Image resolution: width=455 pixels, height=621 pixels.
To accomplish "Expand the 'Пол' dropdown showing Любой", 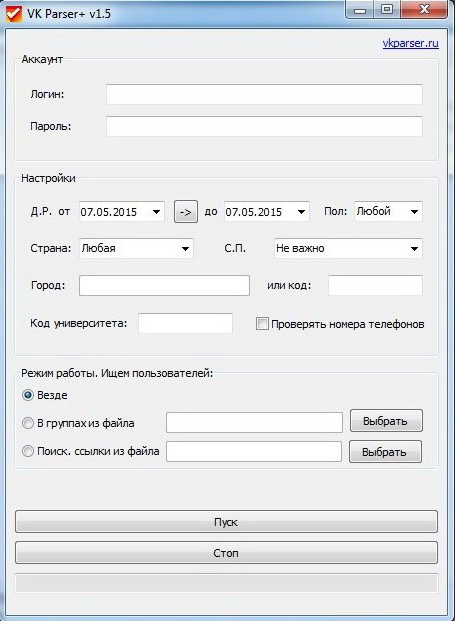I will click(x=388, y=211).
